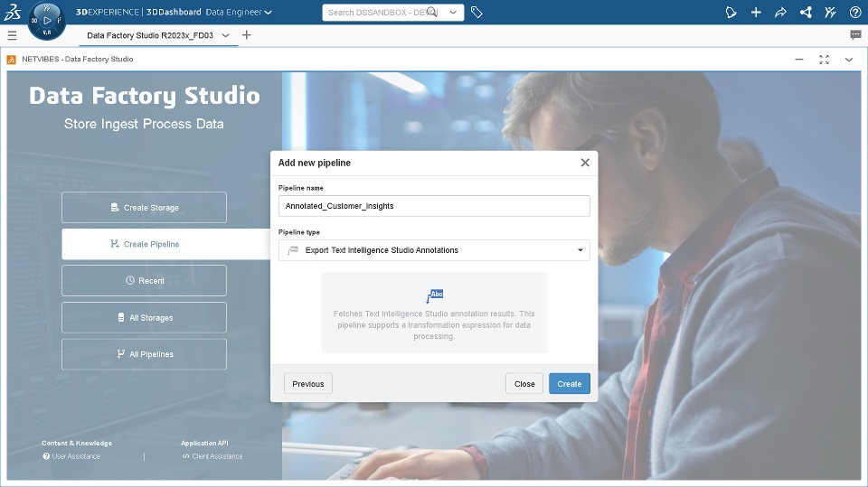The height and width of the screenshot is (487, 868).
Task: Expand the widget options chevron
Action: click(x=849, y=60)
